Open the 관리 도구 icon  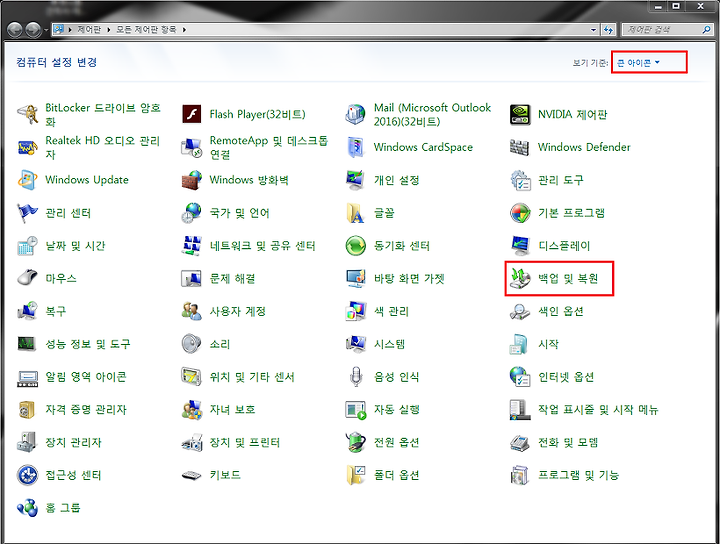pos(520,180)
